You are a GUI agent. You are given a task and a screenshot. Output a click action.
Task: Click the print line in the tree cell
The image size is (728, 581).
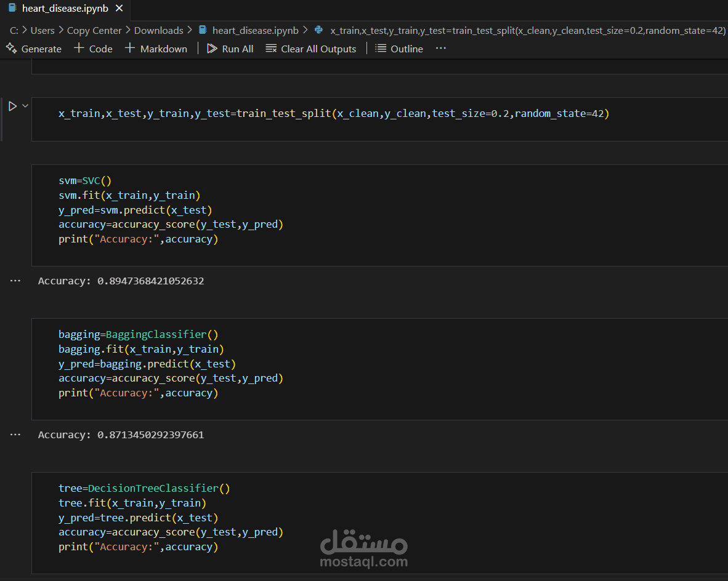pos(139,547)
